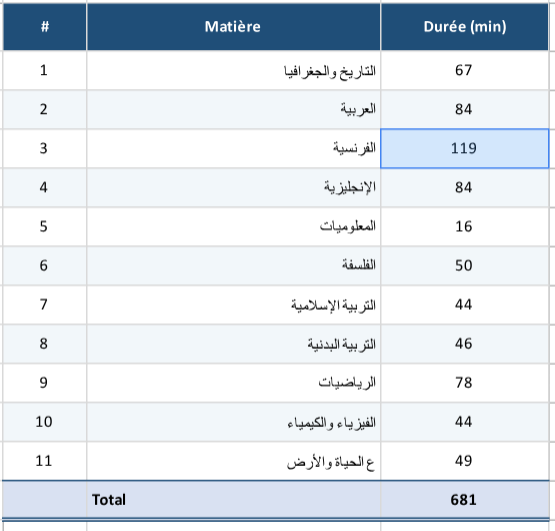Click the subject cell 'الإنجليزية'
Image resolution: width=555 pixels, height=531 pixels.
click(234, 188)
